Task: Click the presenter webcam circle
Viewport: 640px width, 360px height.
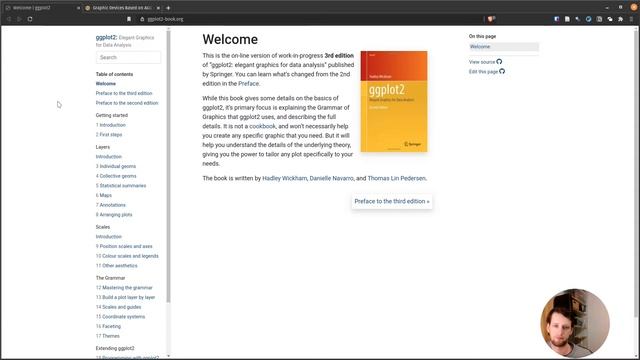Action: pos(575,323)
